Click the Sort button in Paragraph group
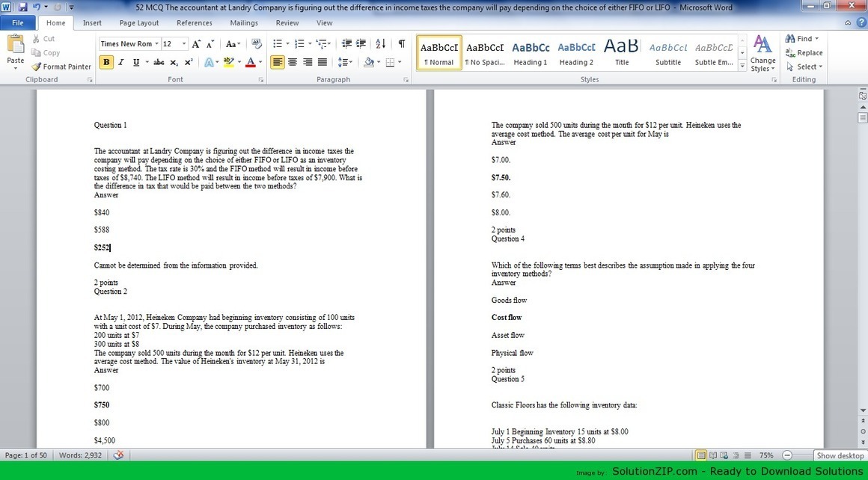Viewport: 868px width, 480px height. [x=380, y=44]
